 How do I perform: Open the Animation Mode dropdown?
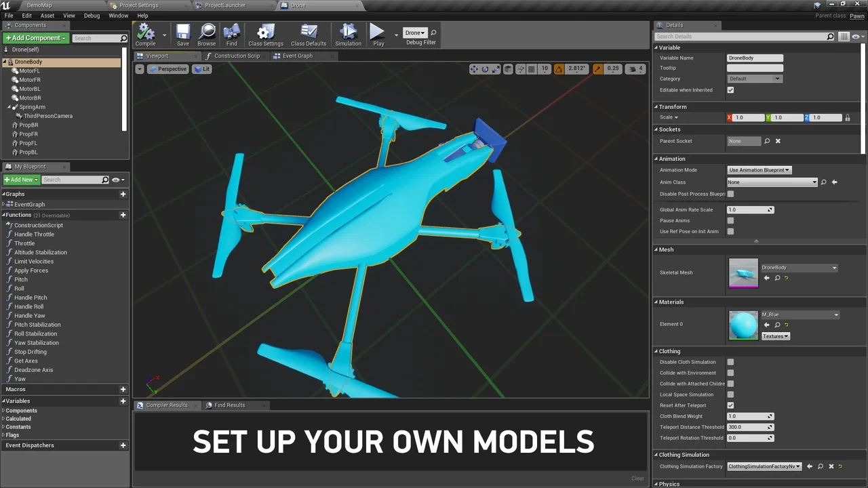point(759,170)
